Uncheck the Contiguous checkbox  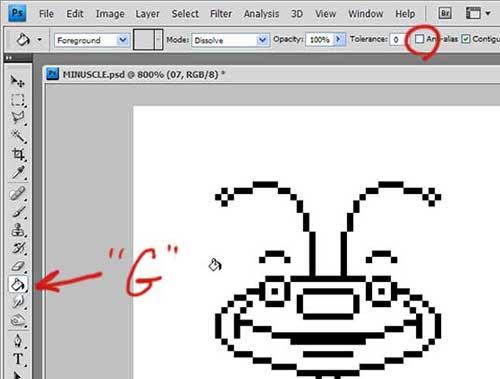point(466,39)
